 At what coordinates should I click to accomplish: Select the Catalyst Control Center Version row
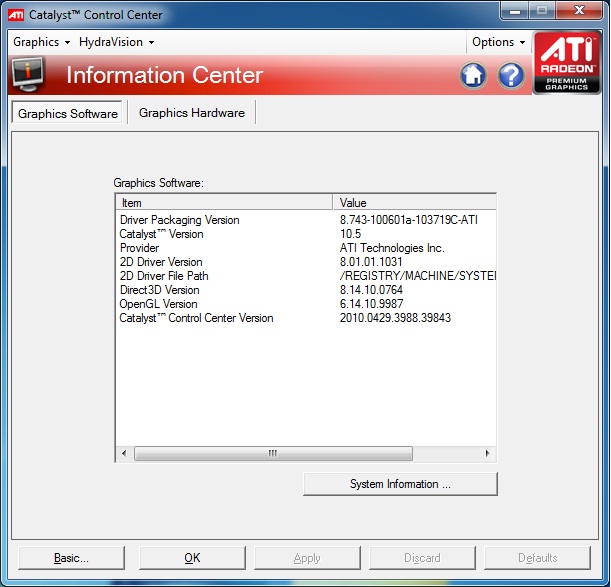[x=306, y=318]
